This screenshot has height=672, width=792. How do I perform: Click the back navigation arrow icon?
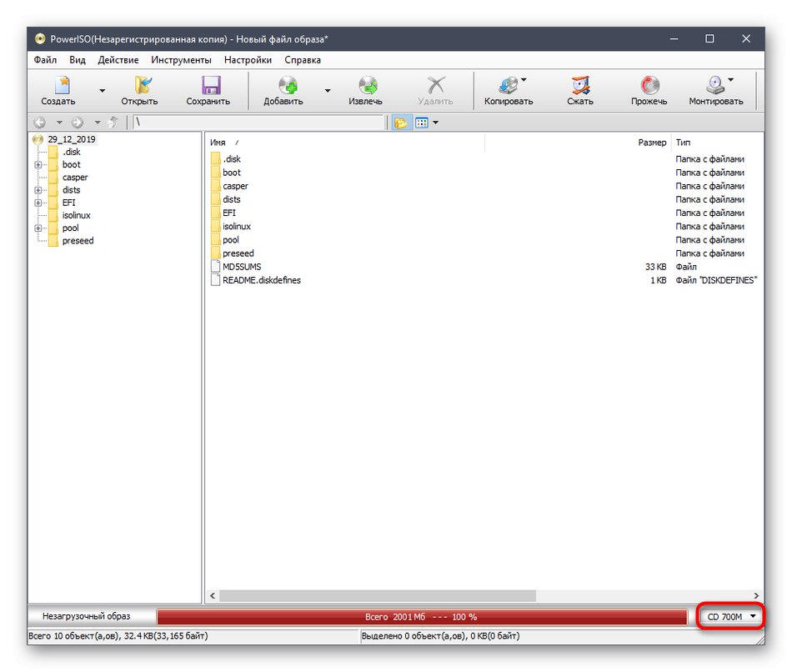39,123
